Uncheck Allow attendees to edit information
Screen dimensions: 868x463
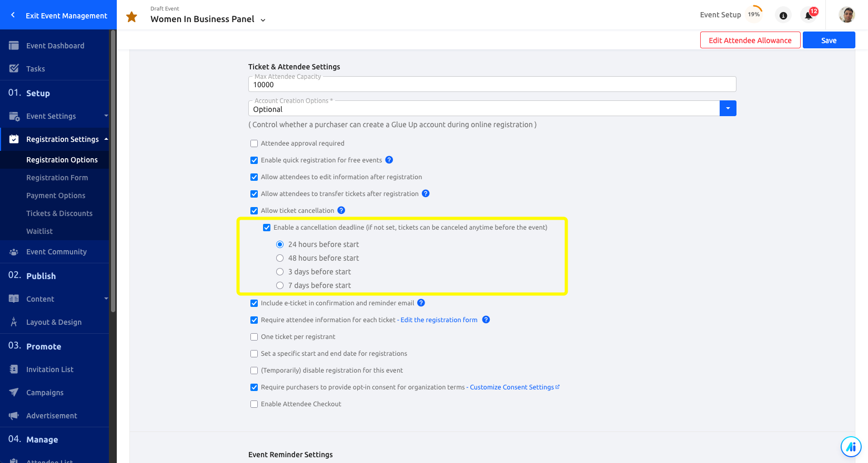[254, 177]
